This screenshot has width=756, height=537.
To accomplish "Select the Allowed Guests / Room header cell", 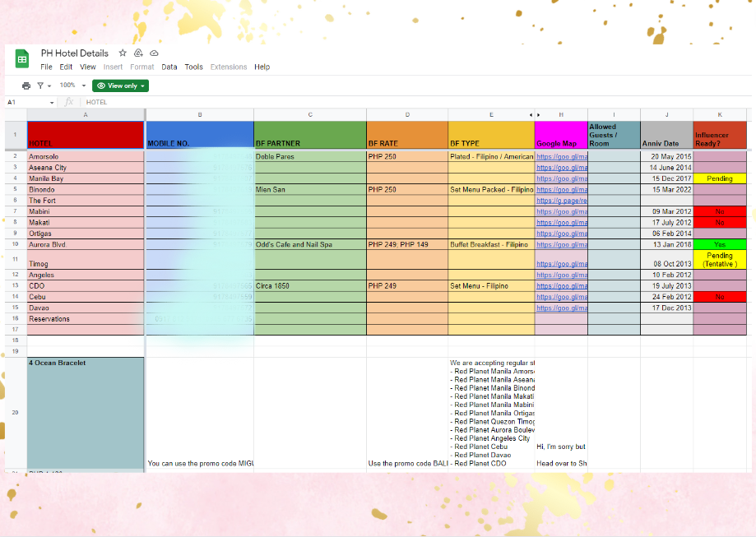I will (x=614, y=135).
